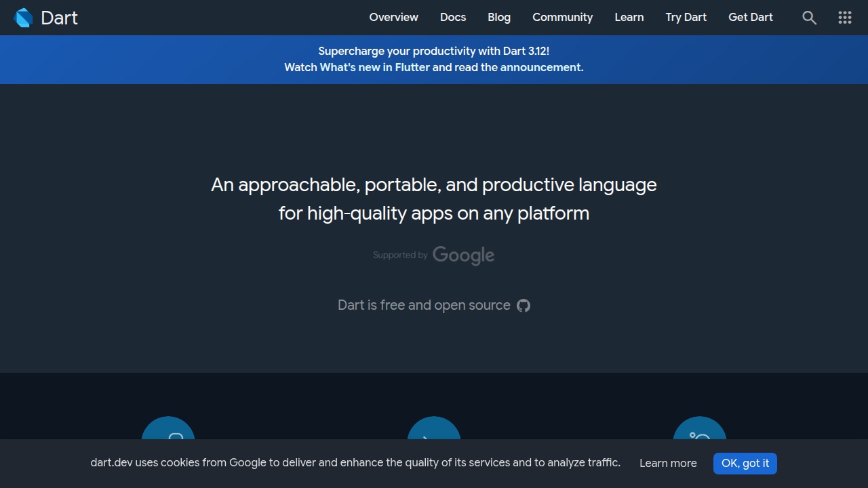Open the Overview menu item

click(x=393, y=18)
